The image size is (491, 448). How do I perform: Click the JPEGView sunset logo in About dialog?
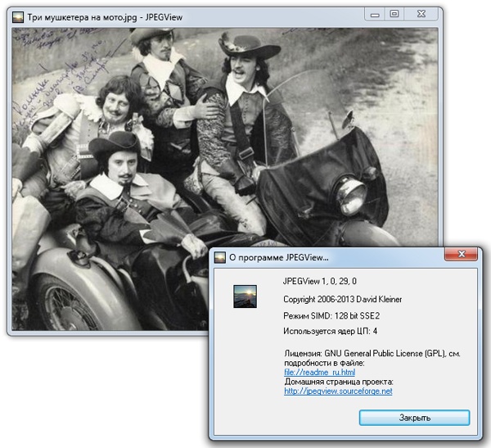(245, 296)
